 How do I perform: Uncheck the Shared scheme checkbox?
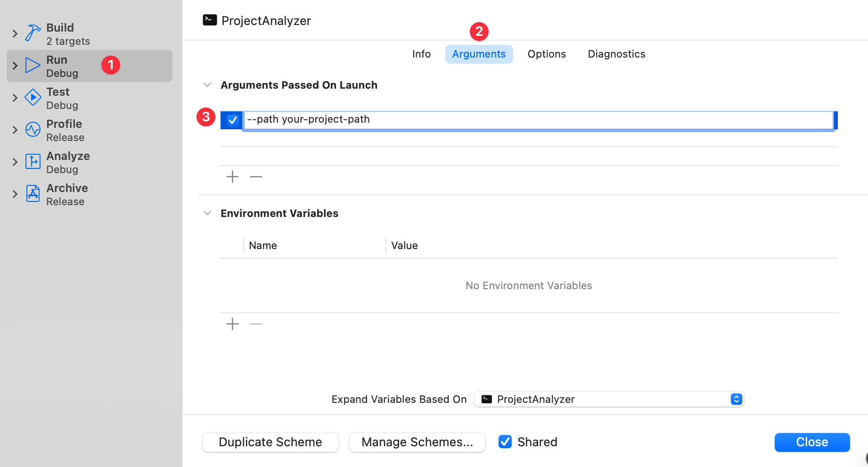[x=505, y=442]
